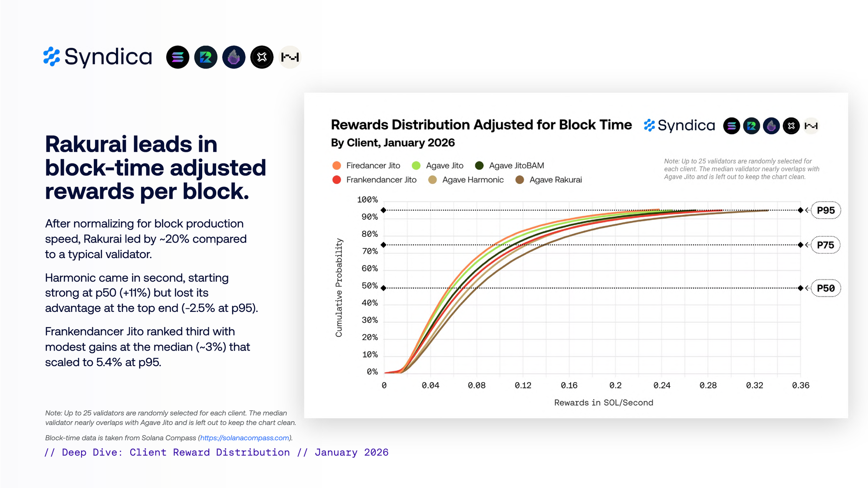Click the P95 percentile marker label
Viewport: 868px width, 488px height.
pyautogui.click(x=825, y=210)
